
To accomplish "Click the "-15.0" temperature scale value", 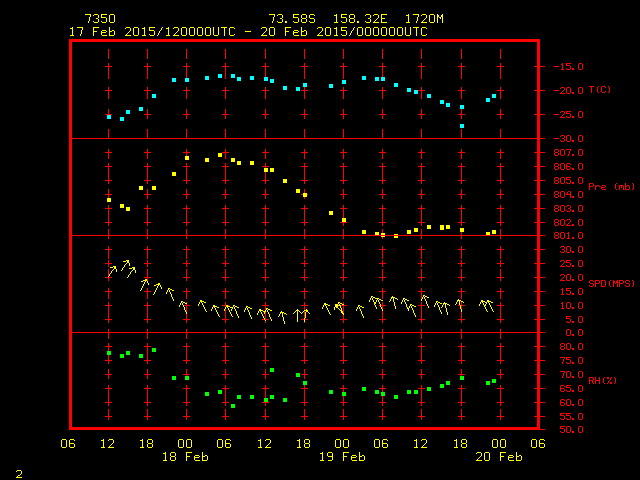I will pos(568,67).
